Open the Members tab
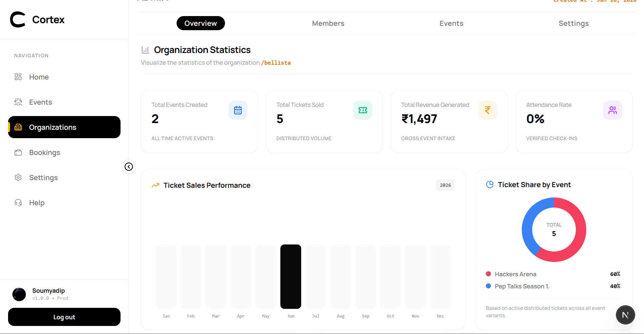Image resolution: width=644 pixels, height=334 pixels. pyautogui.click(x=328, y=23)
